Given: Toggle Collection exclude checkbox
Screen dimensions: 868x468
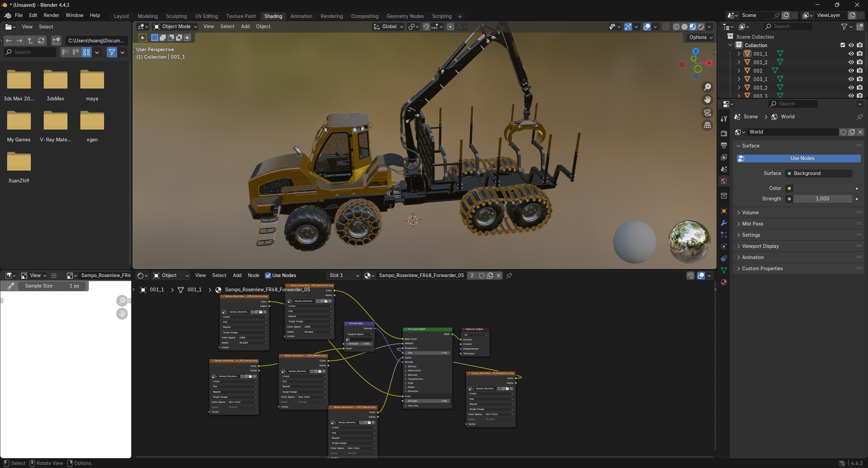Looking at the screenshot, I should [843, 45].
